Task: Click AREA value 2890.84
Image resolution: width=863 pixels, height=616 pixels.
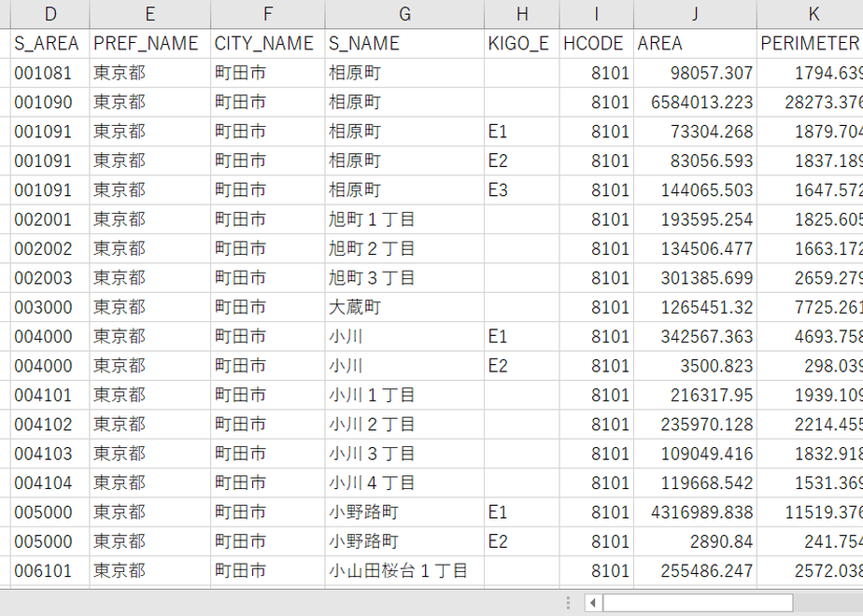Action: [x=695, y=541]
